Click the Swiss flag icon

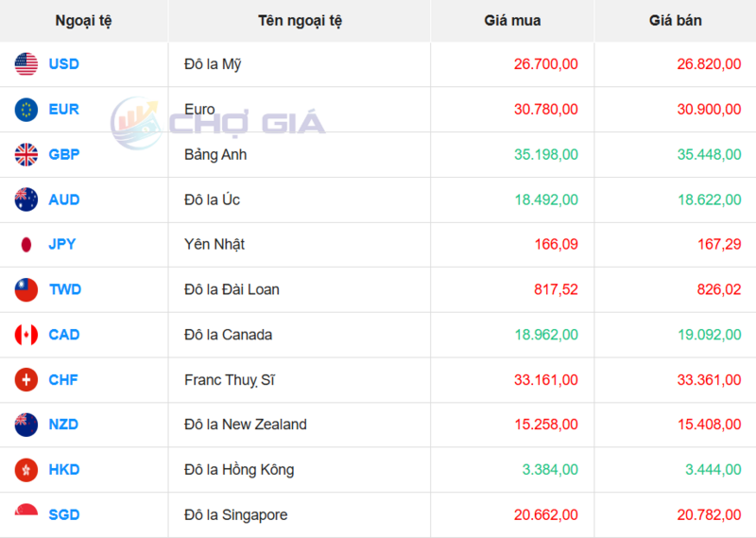tap(26, 380)
